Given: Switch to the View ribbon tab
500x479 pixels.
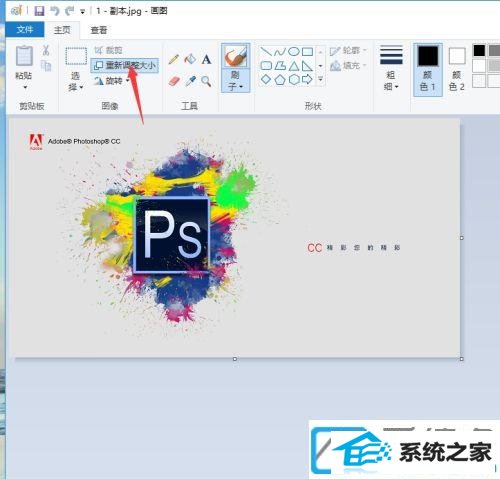Looking at the screenshot, I should pyautogui.click(x=99, y=30).
